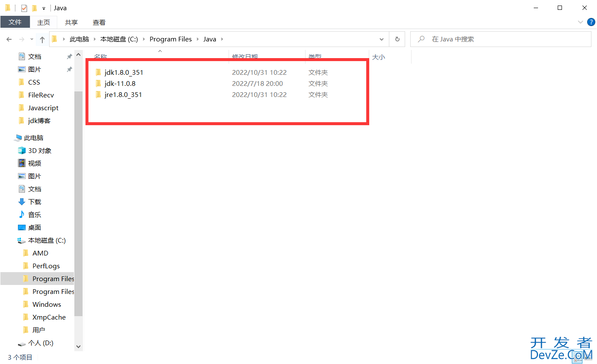The image size is (597, 364).
Task: Open 图片 under 此电脑
Action: pyautogui.click(x=35, y=176)
